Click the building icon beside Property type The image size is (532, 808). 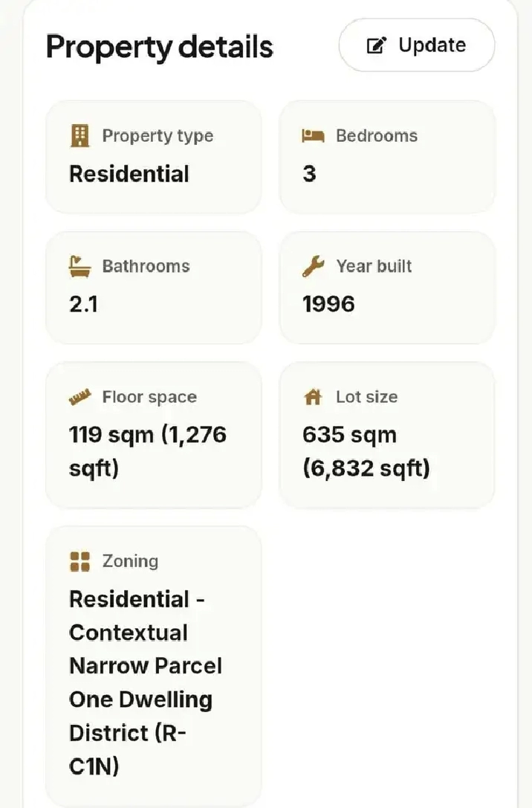(x=80, y=136)
